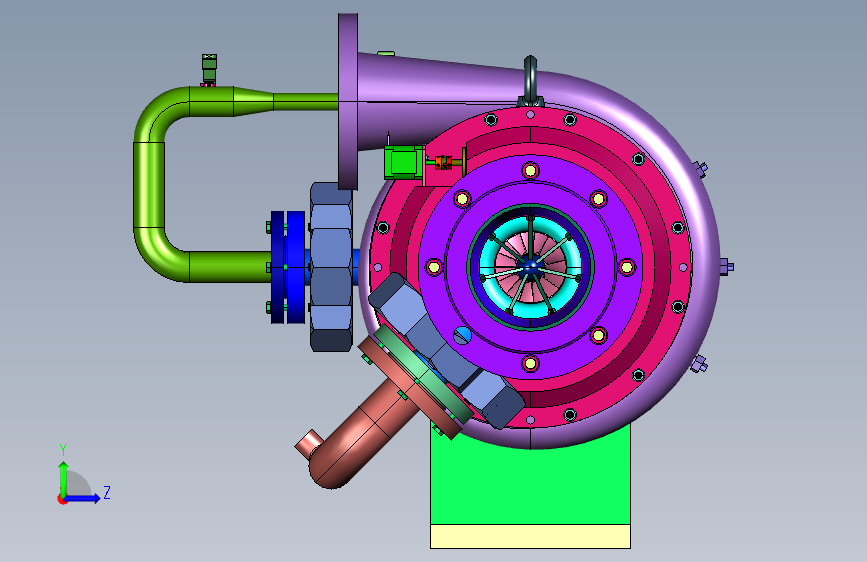Viewport: 867px width, 562px height.
Task: Select the small green valve atop the pipe
Action: pos(209,70)
